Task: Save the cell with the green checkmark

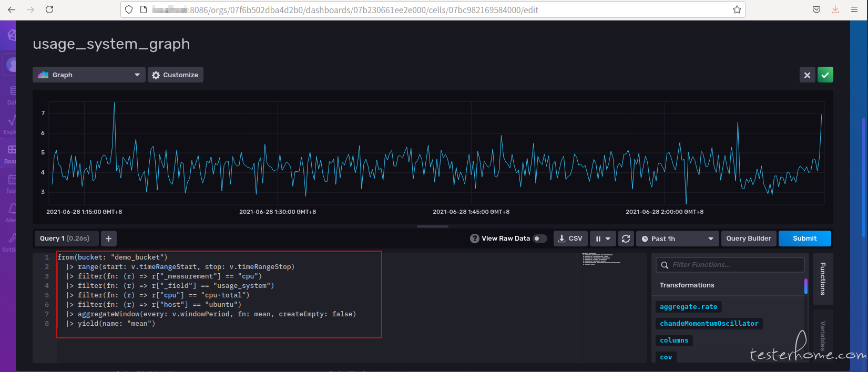Action: [x=825, y=75]
